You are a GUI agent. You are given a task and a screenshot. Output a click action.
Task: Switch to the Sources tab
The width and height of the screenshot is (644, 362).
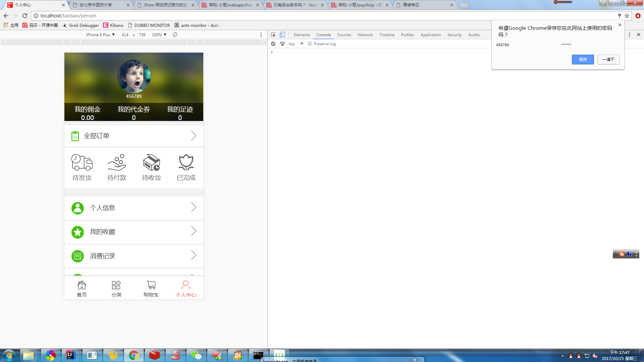pyautogui.click(x=344, y=35)
